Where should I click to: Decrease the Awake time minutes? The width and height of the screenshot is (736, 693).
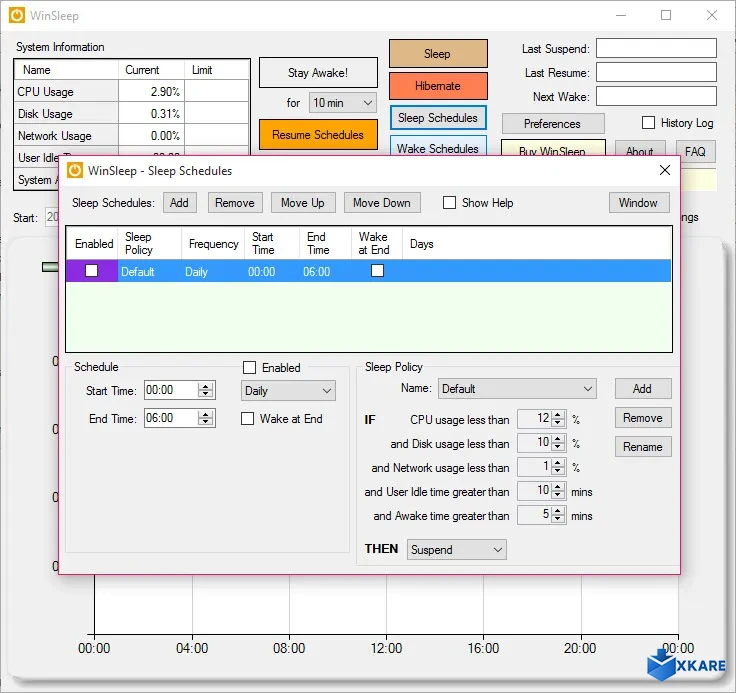tap(558, 519)
